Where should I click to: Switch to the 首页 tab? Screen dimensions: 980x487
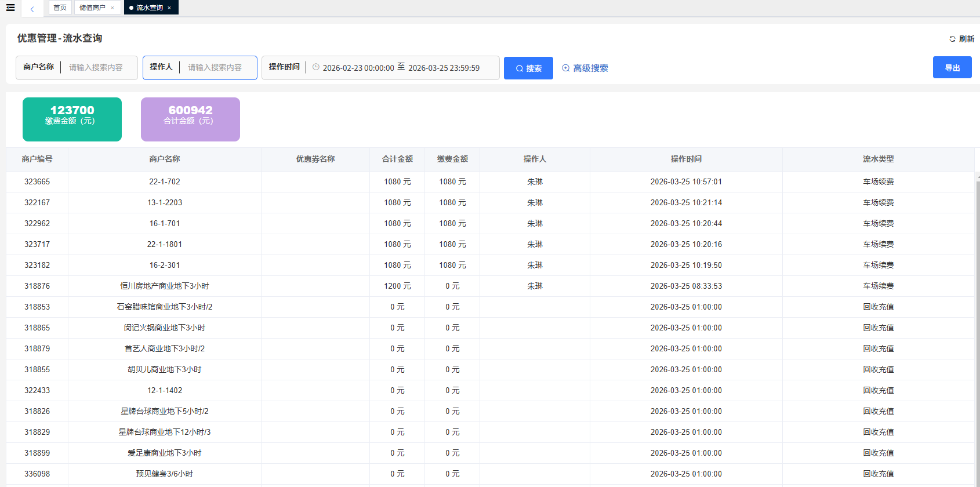click(60, 8)
